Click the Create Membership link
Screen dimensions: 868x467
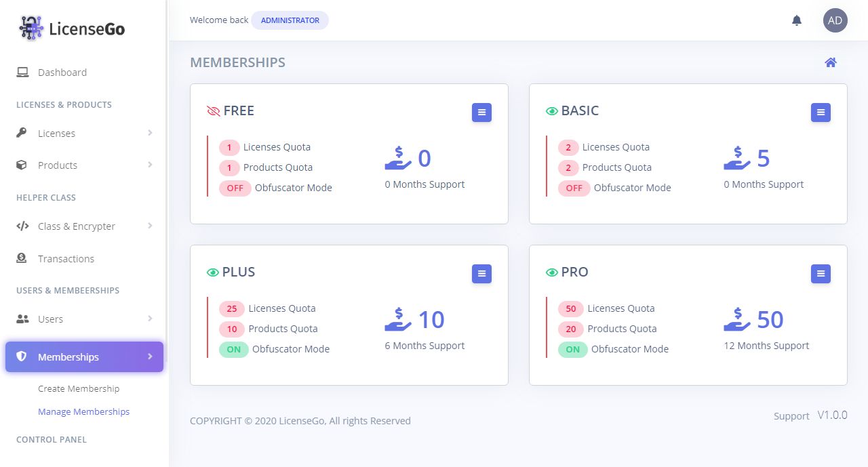click(79, 389)
